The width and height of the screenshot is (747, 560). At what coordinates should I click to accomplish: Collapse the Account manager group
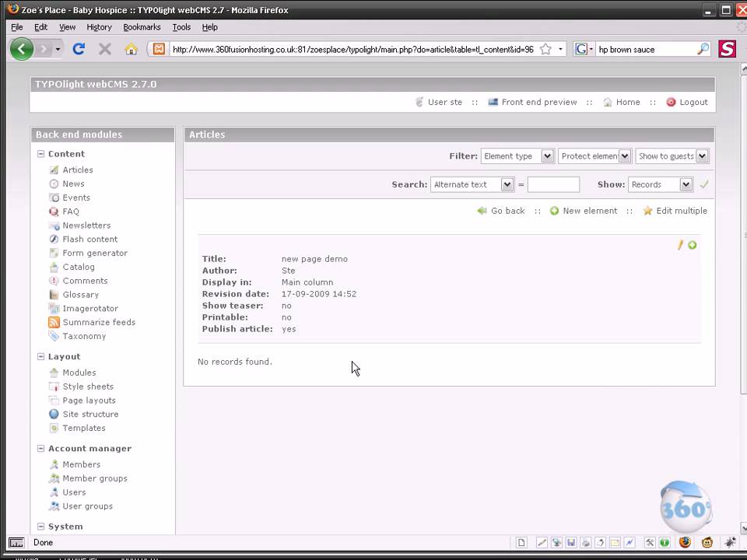point(41,449)
